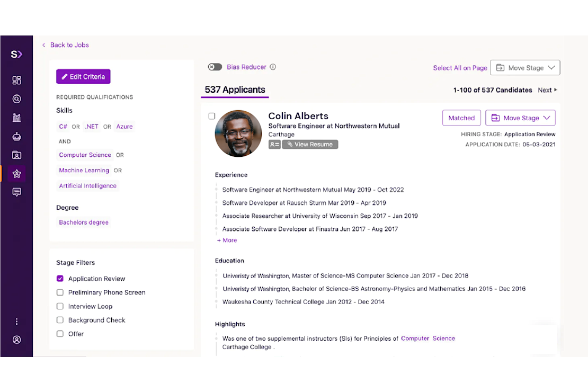Open the top Move Stage dropdown

point(525,67)
